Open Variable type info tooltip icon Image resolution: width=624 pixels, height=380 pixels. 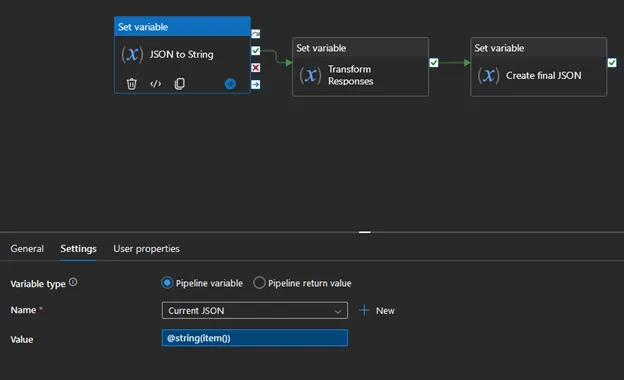point(73,282)
